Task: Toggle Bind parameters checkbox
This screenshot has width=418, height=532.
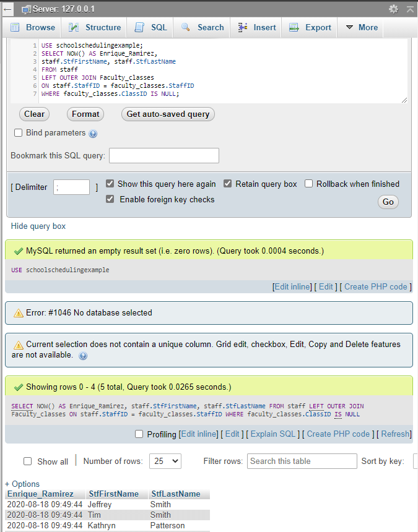Action: tap(19, 132)
